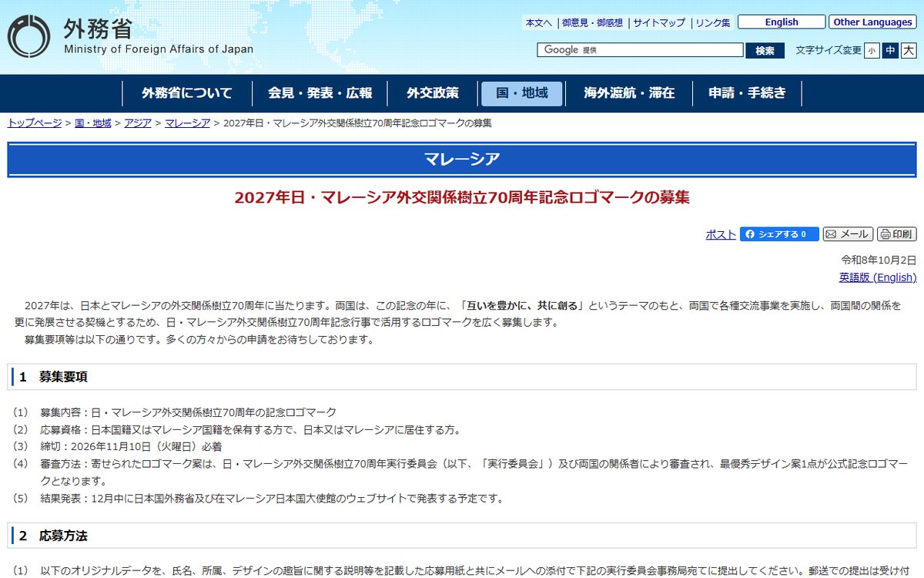Open the 海外渡航・滞在 menu
Screen dimensions: 924x578
click(629, 93)
